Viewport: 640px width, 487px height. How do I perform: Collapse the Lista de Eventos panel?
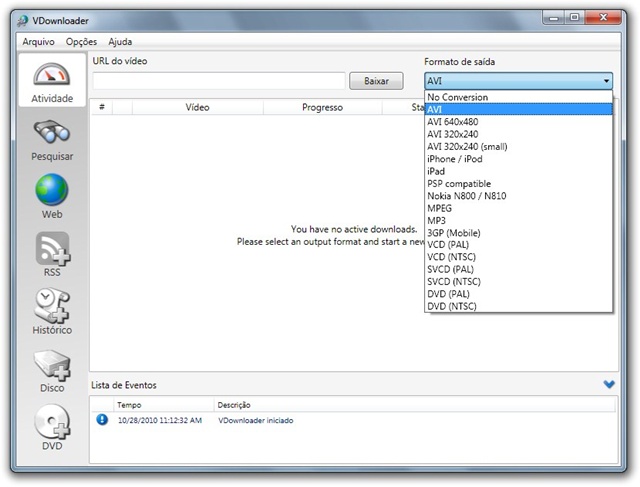pos(609,384)
